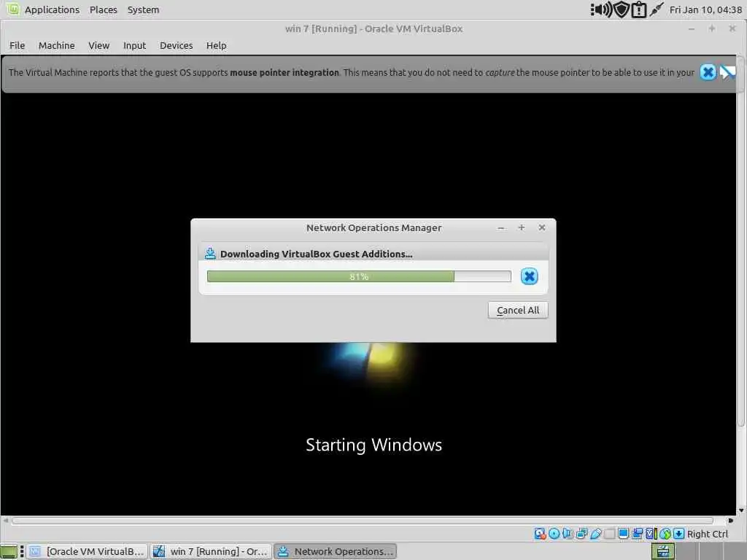Click the recording status icon with overlapping screens
The image size is (747, 560).
point(637,534)
